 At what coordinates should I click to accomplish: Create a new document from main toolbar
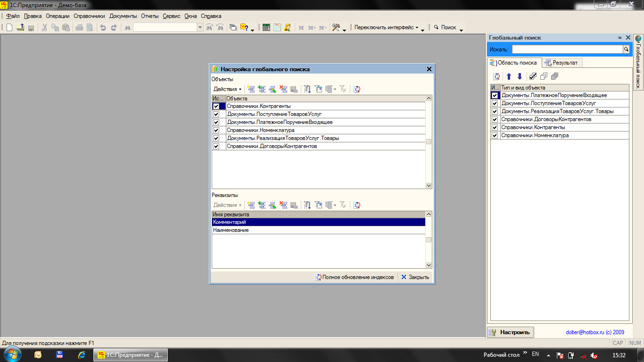(x=9, y=27)
